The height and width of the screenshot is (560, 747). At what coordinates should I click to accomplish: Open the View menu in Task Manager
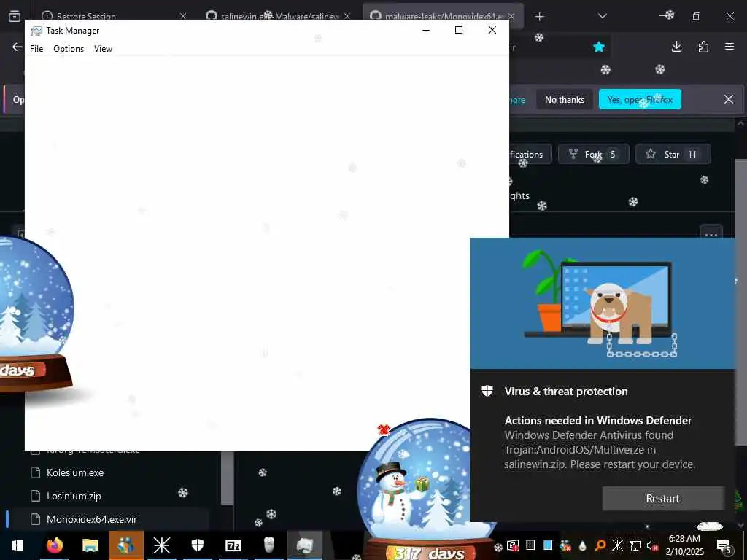tap(103, 49)
